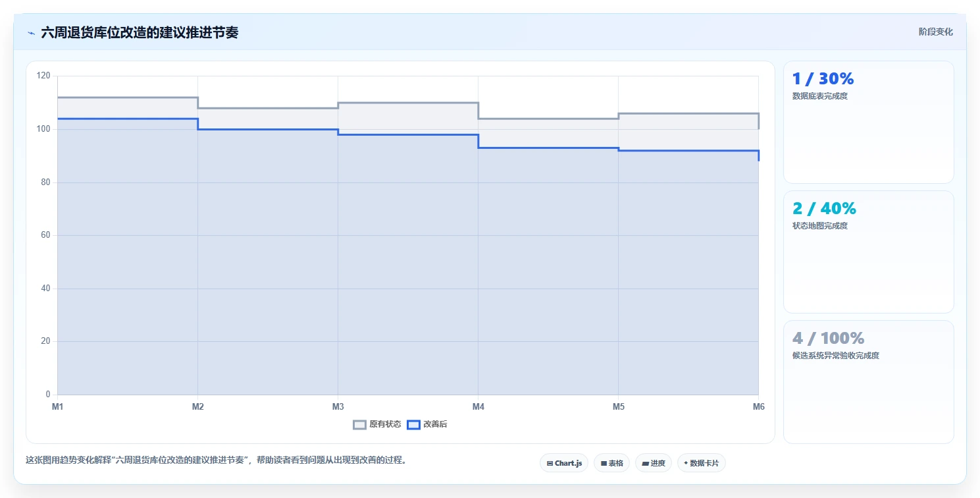Screen dimensions: 980x498
Task: Select the 2 / 40% value
Action: [824, 209]
